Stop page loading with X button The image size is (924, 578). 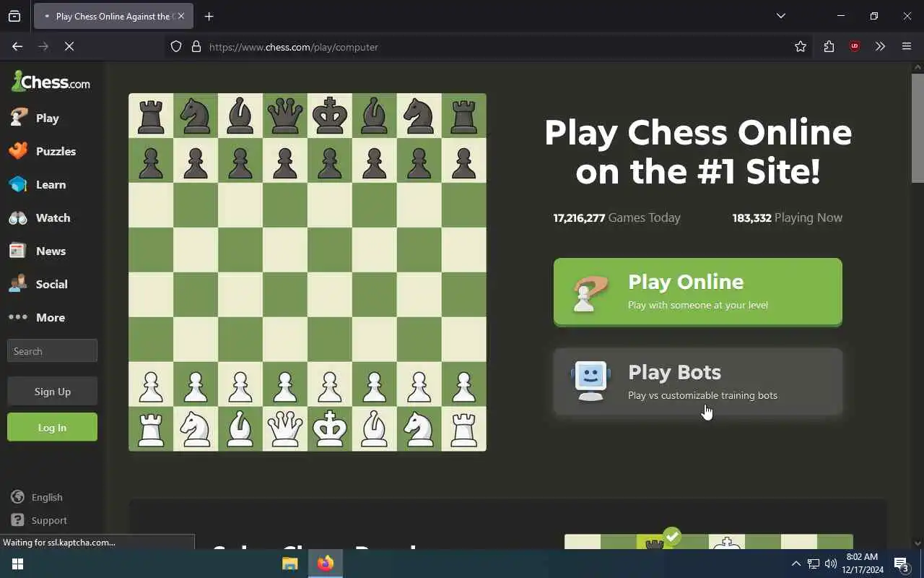tap(69, 46)
